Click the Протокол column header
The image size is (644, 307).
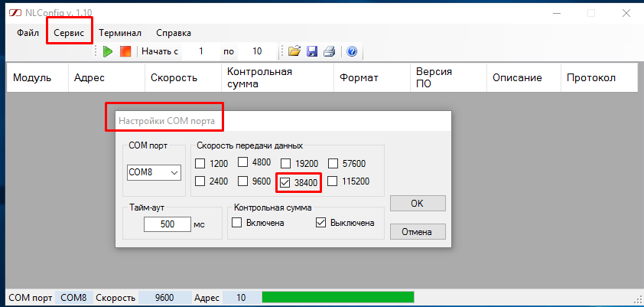(599, 77)
